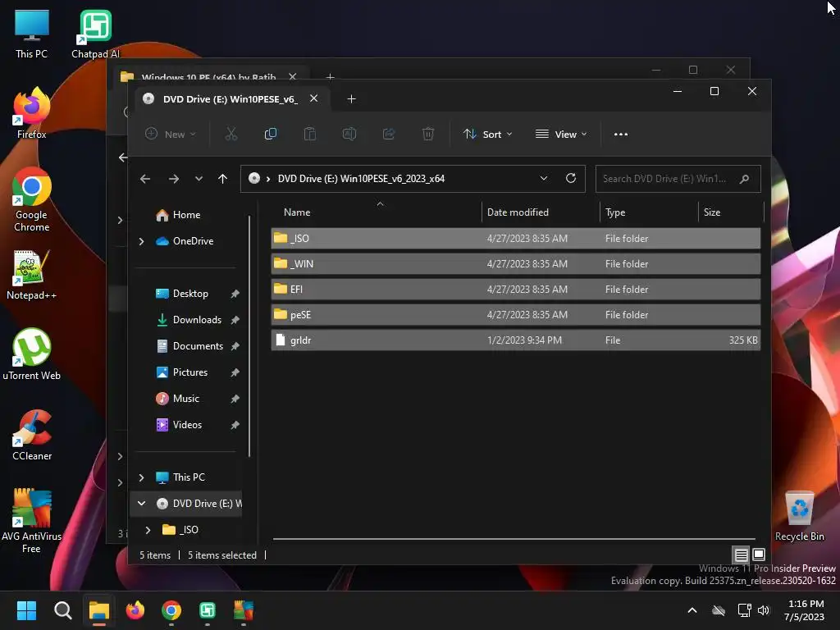840x630 pixels.
Task: Select the DVD Drive (E:) Win10PESE_v6_ tab
Action: [x=231, y=99]
